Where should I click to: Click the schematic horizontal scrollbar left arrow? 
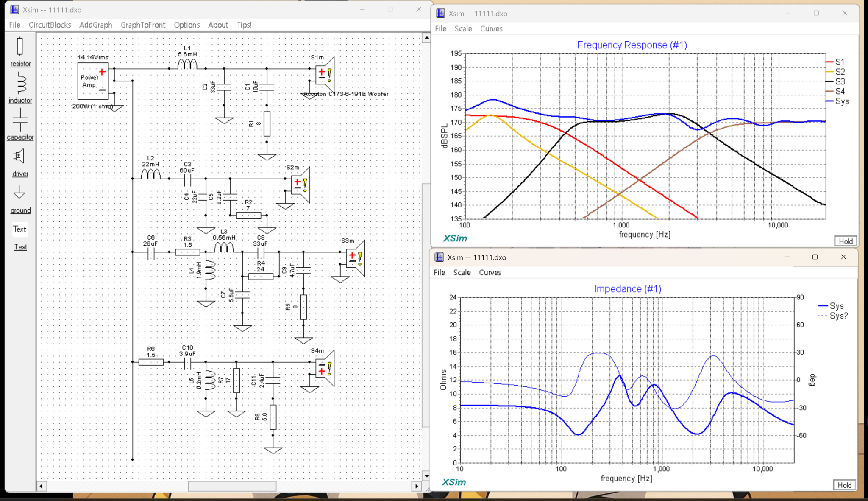point(41,486)
